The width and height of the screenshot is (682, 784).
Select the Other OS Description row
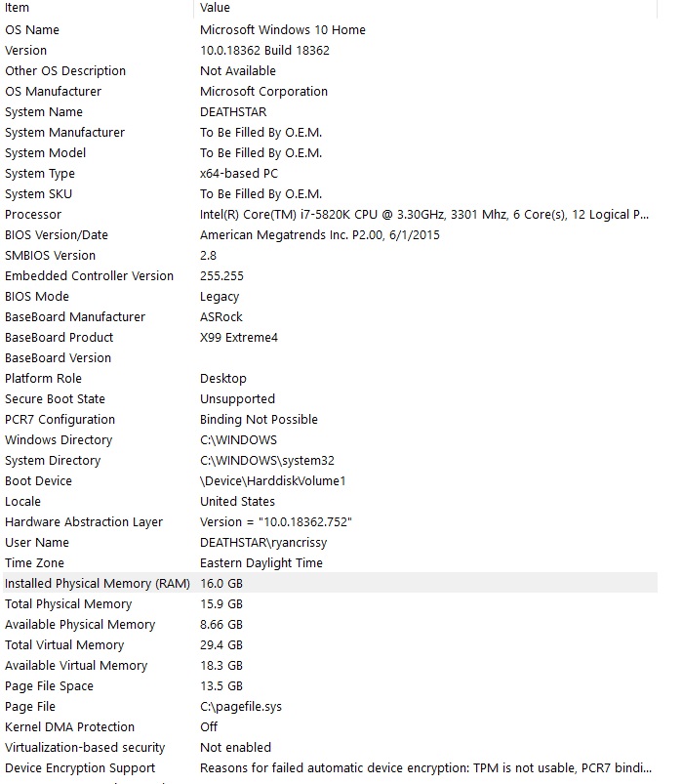tap(330, 71)
